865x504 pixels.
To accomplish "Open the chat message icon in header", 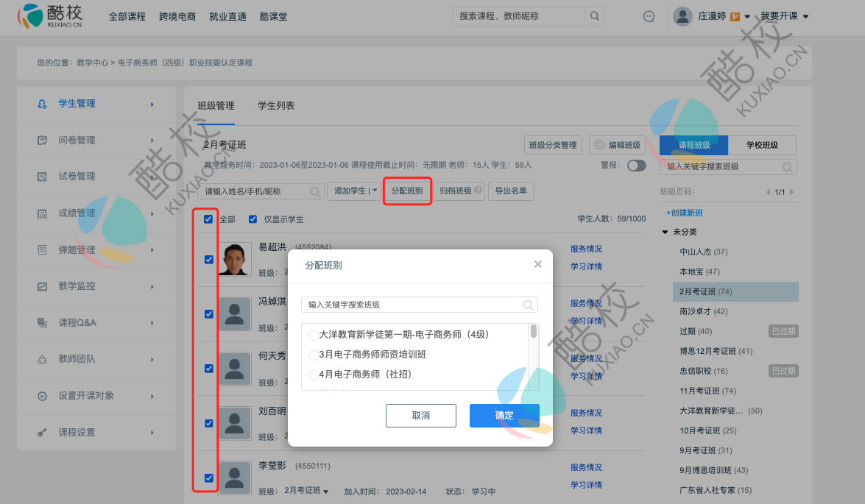I will tap(649, 16).
